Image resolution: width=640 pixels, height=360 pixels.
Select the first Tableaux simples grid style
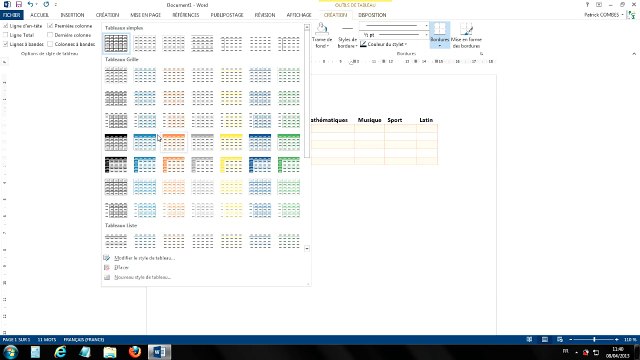click(116, 43)
